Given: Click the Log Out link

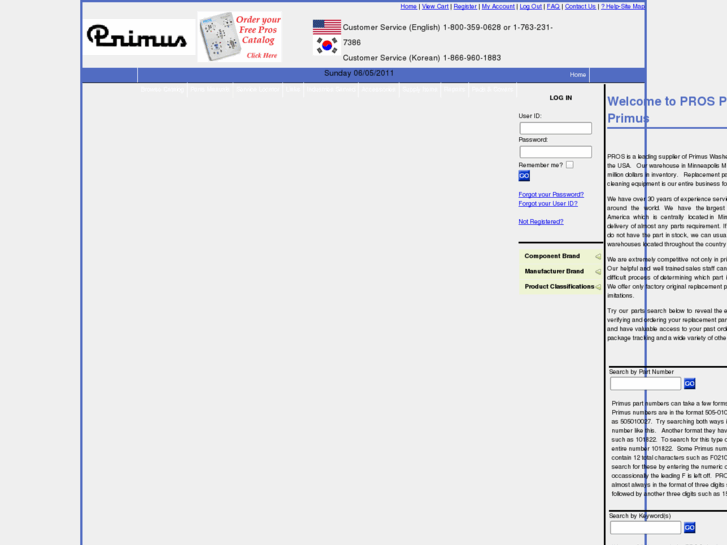Looking at the screenshot, I should (x=530, y=6).
